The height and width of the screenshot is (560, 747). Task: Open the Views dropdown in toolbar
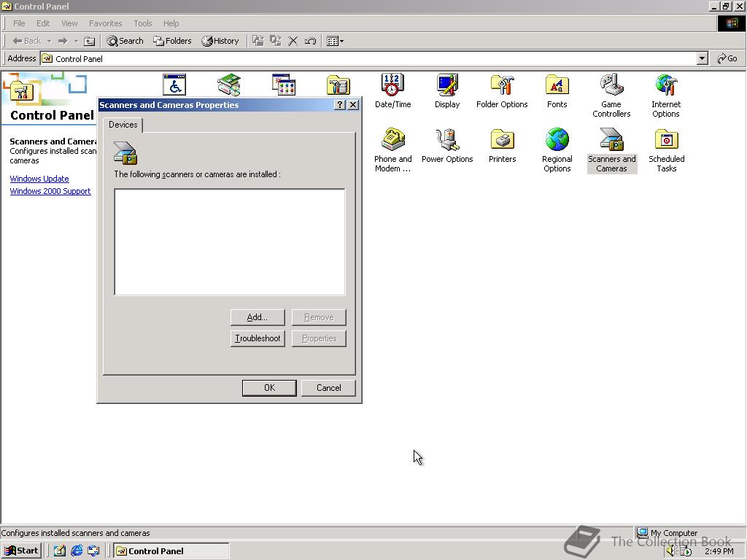click(335, 41)
